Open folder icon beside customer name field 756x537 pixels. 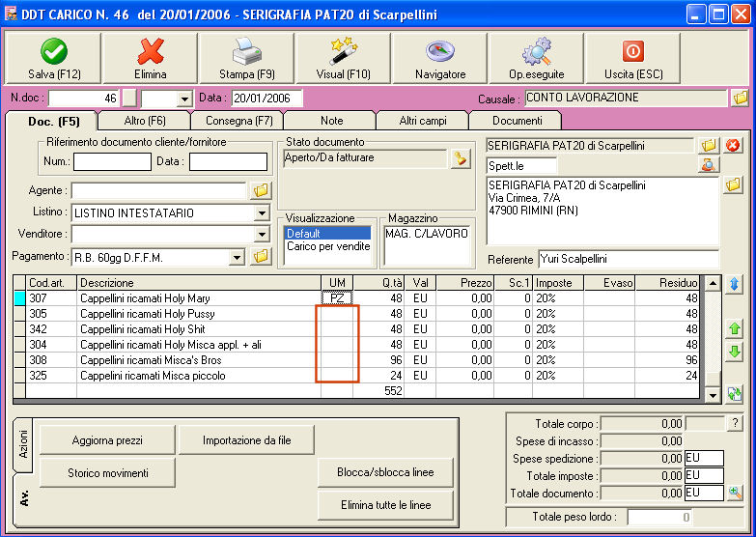709,145
